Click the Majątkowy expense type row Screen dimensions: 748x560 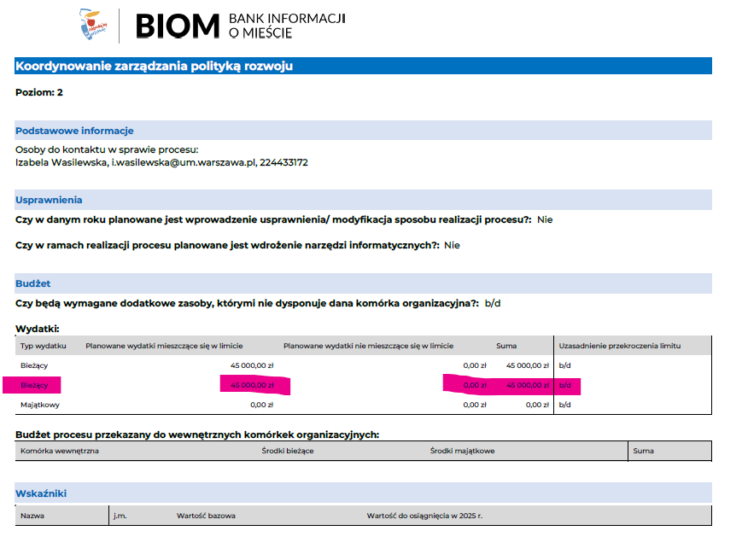[40, 405]
